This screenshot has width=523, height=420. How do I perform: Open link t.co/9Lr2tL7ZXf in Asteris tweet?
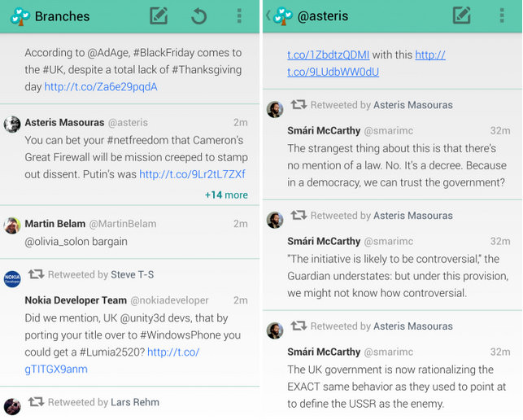click(x=192, y=174)
